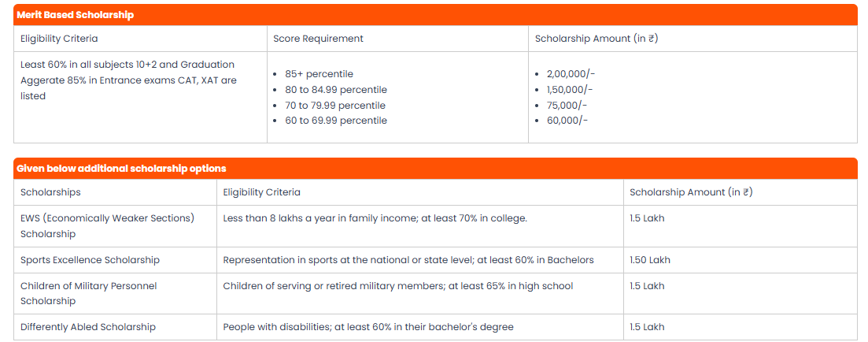
Task: Select the 60,000/- scholarship amount
Action: [567, 121]
